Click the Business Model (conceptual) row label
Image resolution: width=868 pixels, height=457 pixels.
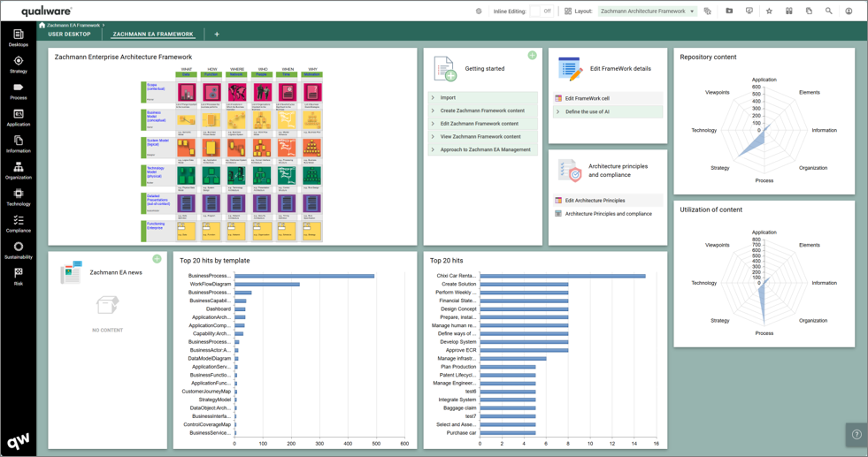pyautogui.click(x=156, y=116)
